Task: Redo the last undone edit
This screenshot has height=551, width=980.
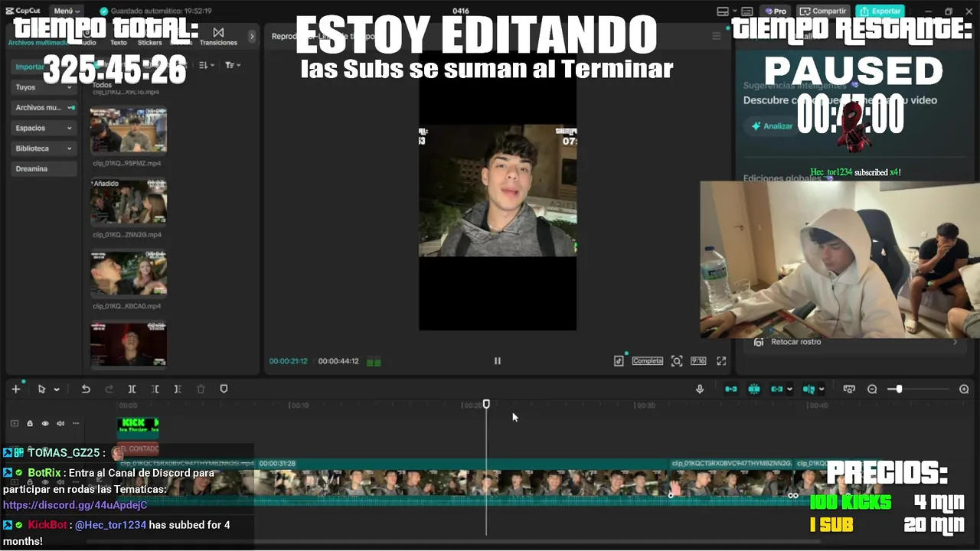Action: (x=109, y=389)
